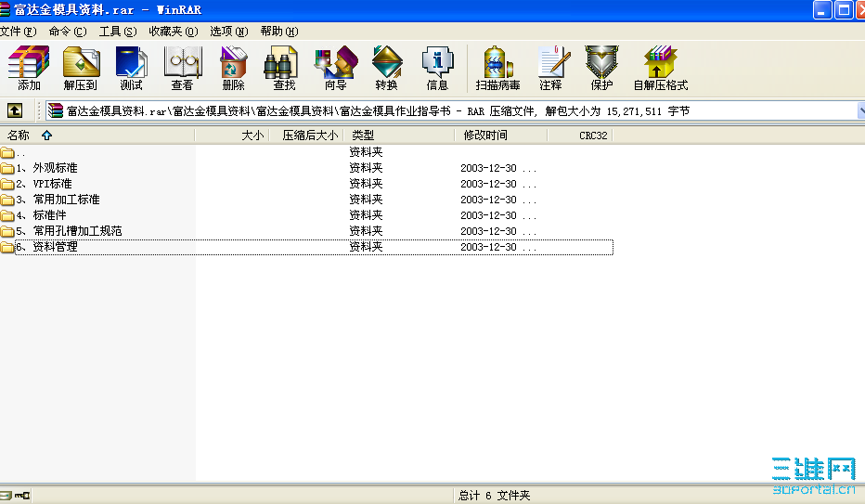Image resolution: width=865 pixels, height=504 pixels.
Task: Click the key icon in status bar
Action: click(x=22, y=495)
